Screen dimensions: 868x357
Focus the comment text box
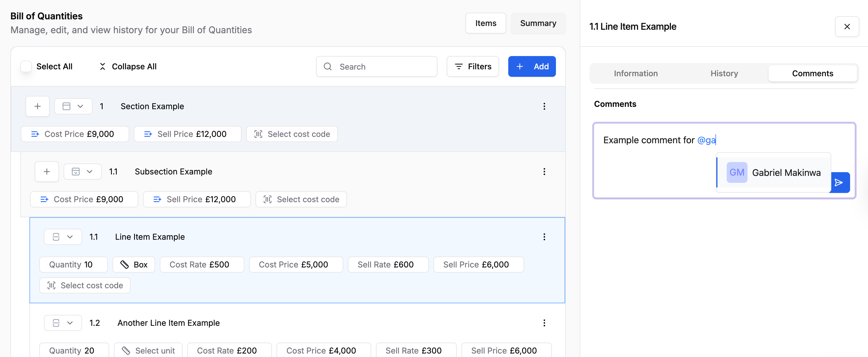point(724,161)
